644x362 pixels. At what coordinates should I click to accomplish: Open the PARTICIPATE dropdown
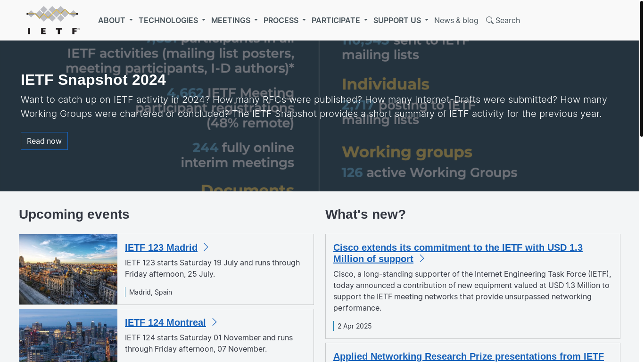coord(339,20)
